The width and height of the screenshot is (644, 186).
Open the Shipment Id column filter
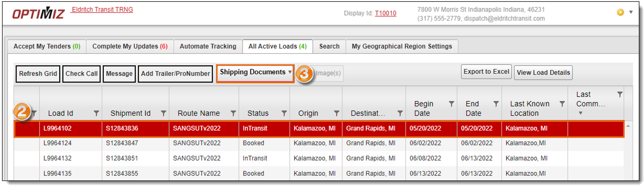pos(163,113)
